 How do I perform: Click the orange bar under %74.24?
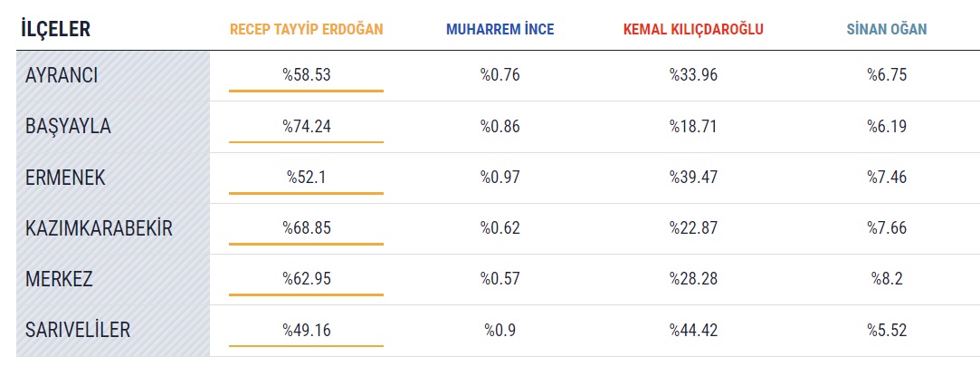coord(306,142)
